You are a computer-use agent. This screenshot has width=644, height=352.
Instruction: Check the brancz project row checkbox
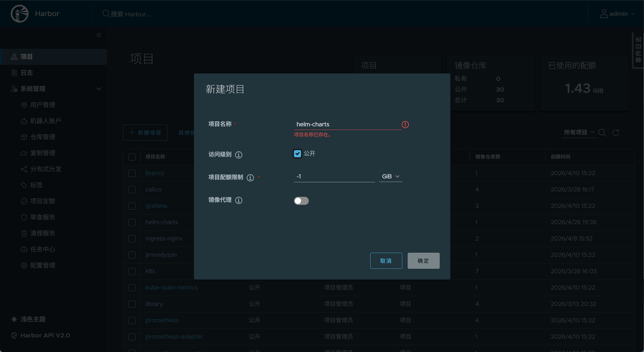[132, 173]
